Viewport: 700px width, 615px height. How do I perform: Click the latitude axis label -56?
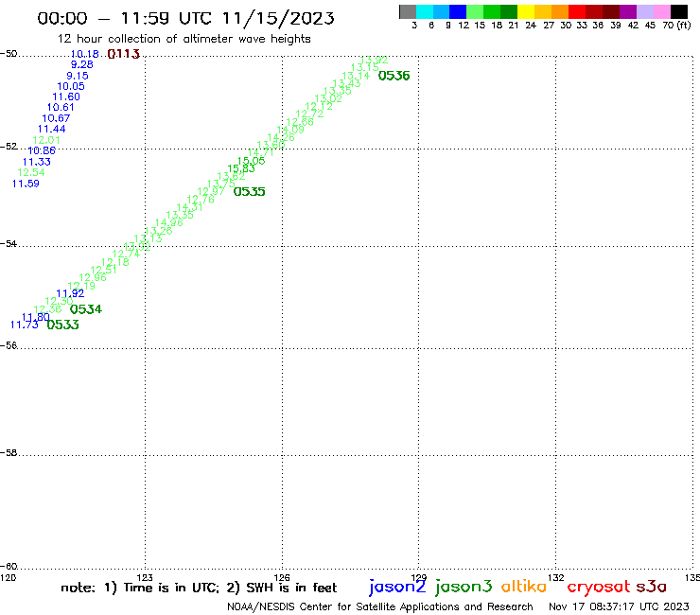pos(9,345)
